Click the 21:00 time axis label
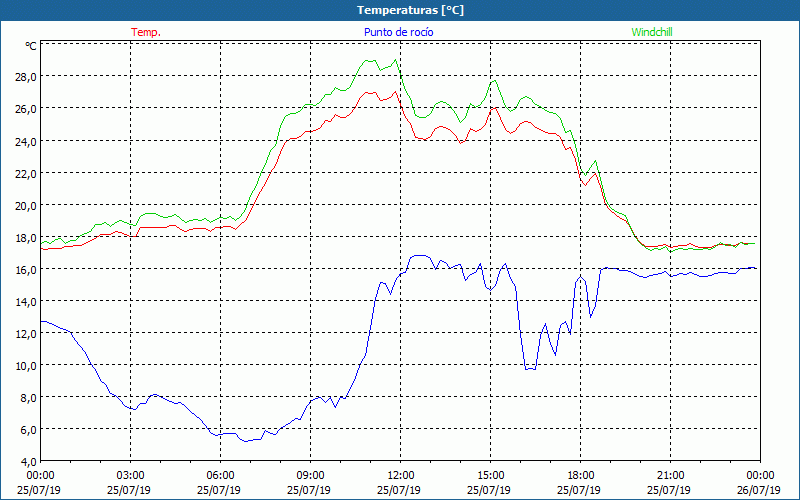The image size is (800, 500). click(670, 476)
